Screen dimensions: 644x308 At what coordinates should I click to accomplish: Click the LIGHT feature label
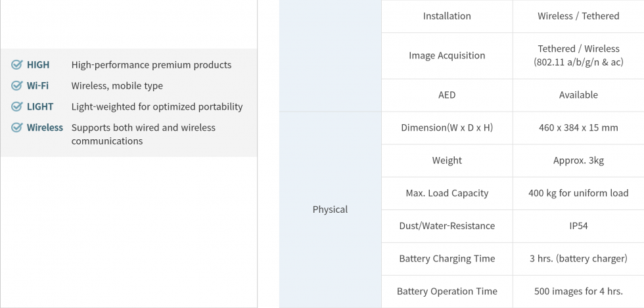click(40, 107)
